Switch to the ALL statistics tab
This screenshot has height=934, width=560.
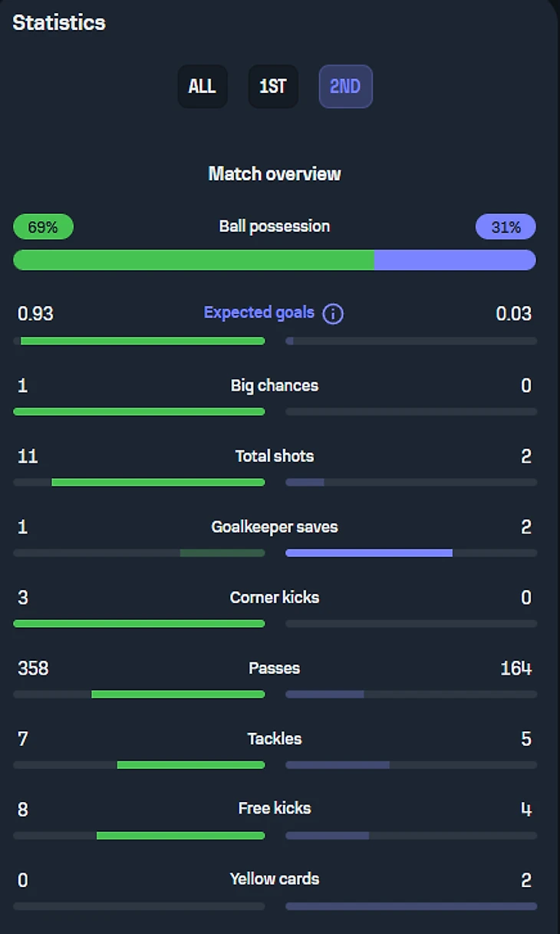pos(203,86)
